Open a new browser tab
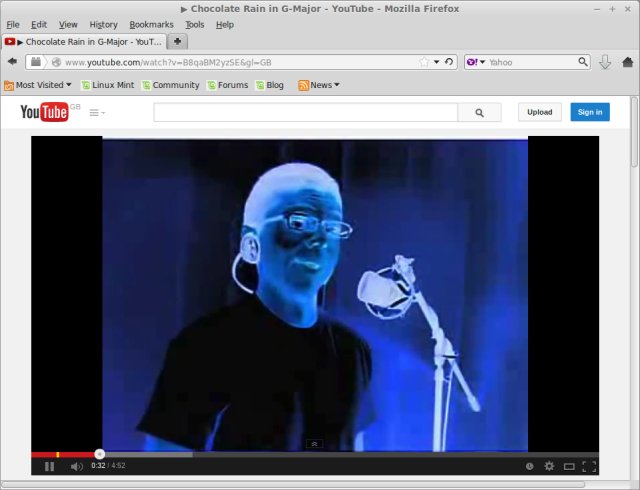Image resolution: width=640 pixels, height=490 pixels. click(x=178, y=41)
